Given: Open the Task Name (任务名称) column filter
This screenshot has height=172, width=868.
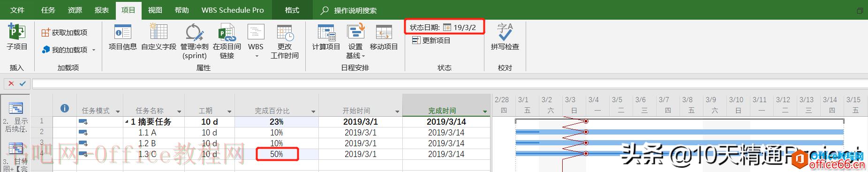Looking at the screenshot, I should 179,112.
